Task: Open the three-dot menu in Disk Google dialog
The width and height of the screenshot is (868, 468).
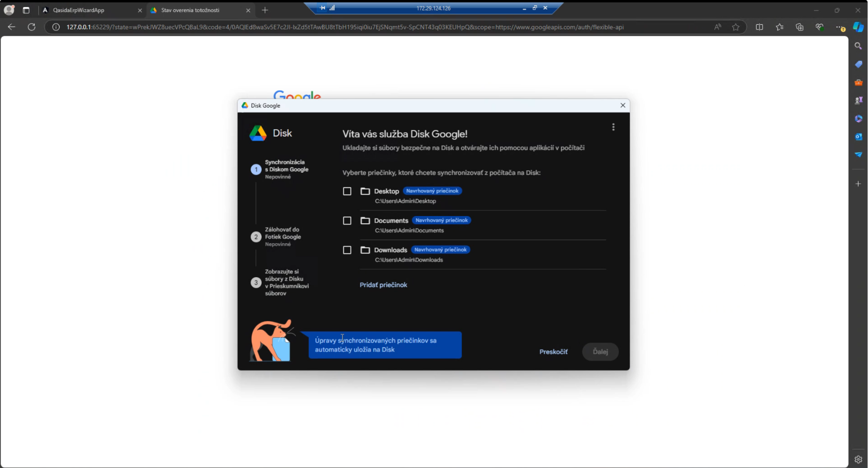Action: [x=613, y=127]
